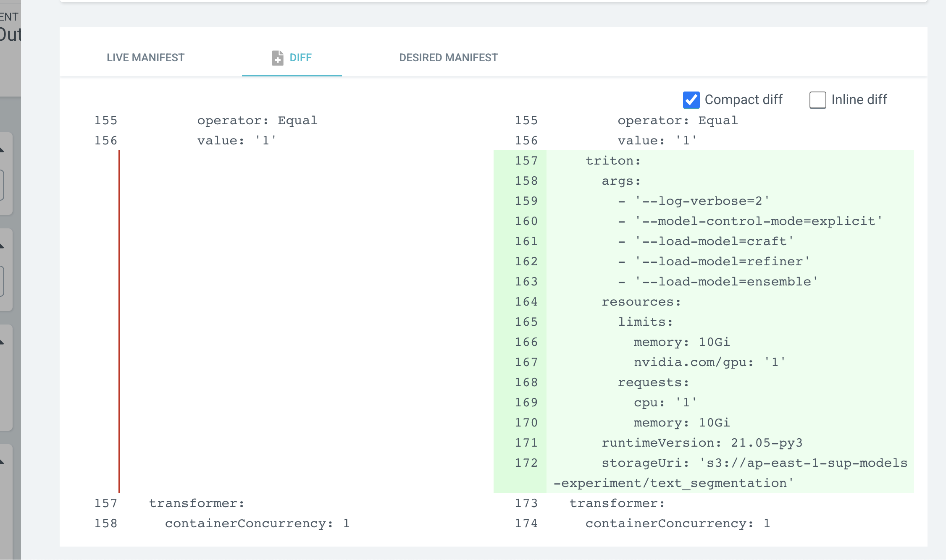
Task: Enable the Inline diff checkbox
Action: 817,100
